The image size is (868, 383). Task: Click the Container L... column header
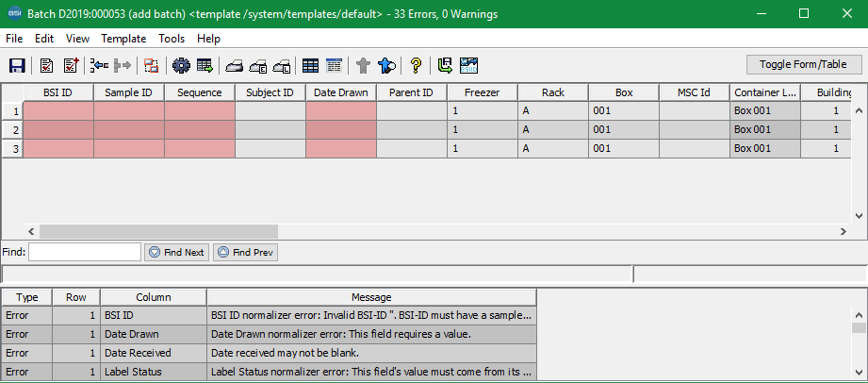765,92
